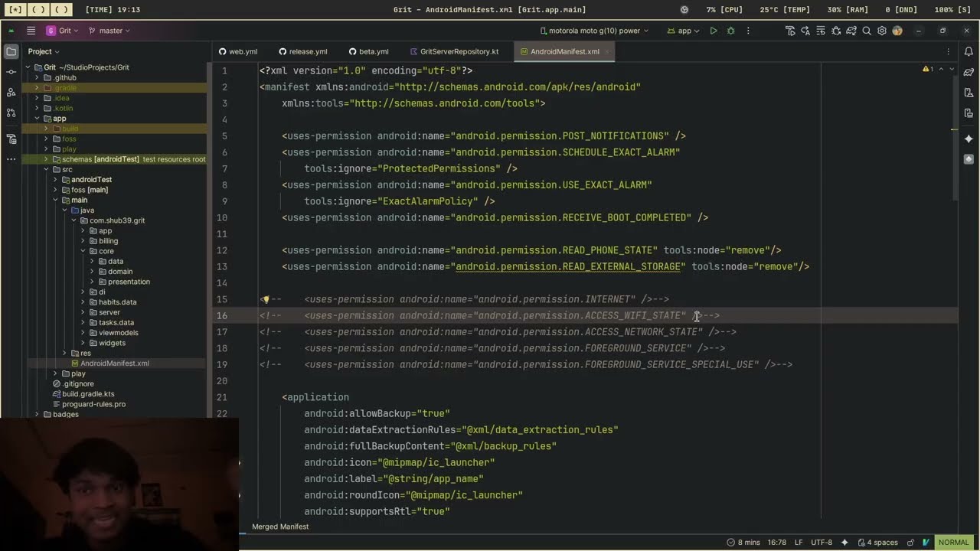980x551 pixels.
Task: Open the Project view mode dropdown
Action: pyautogui.click(x=44, y=51)
